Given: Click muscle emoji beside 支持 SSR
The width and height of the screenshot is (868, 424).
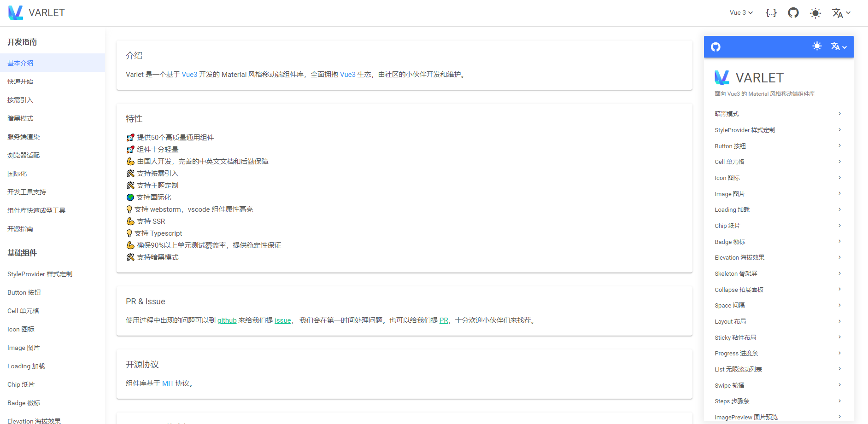Looking at the screenshot, I should [130, 221].
